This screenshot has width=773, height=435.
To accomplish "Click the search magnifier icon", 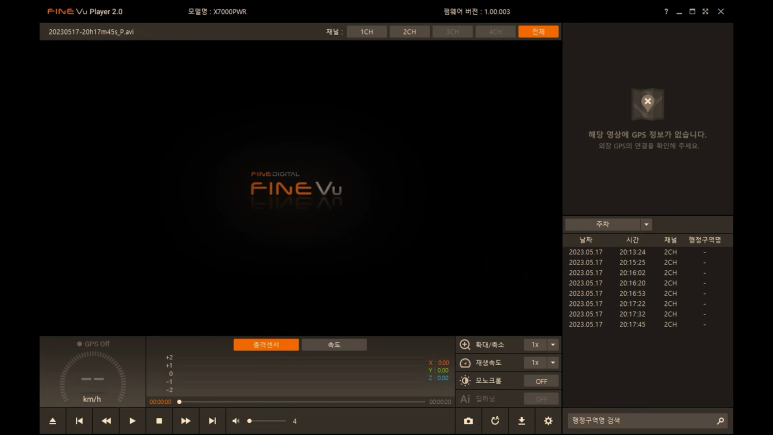I will pyautogui.click(x=720, y=421).
